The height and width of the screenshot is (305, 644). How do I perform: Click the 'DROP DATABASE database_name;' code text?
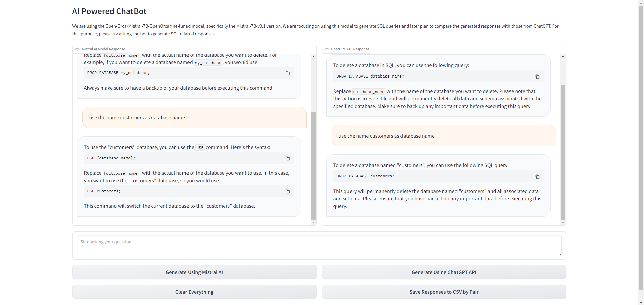point(370,76)
